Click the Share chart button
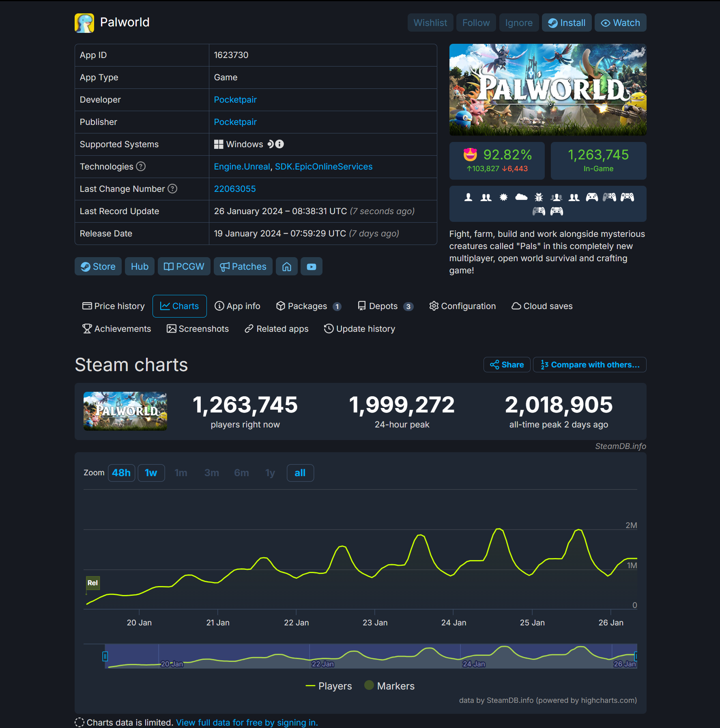The width and height of the screenshot is (720, 728). point(507,365)
